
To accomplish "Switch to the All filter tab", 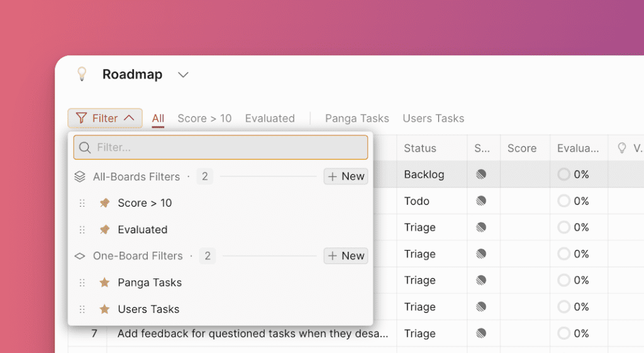I will coord(158,118).
